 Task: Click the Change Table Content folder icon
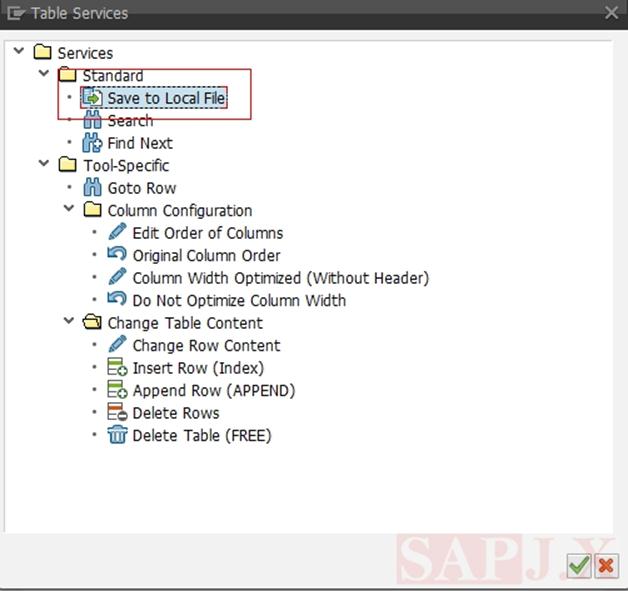92,322
